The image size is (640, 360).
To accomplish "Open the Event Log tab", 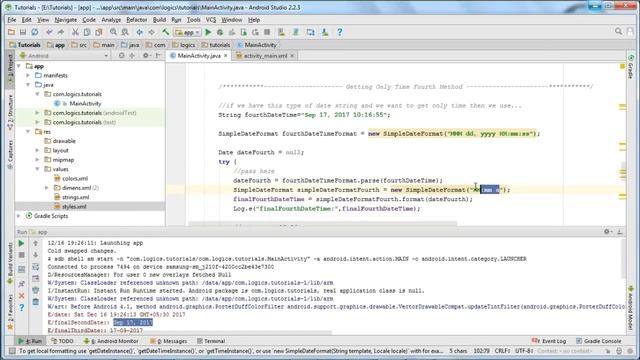I will 549,341.
